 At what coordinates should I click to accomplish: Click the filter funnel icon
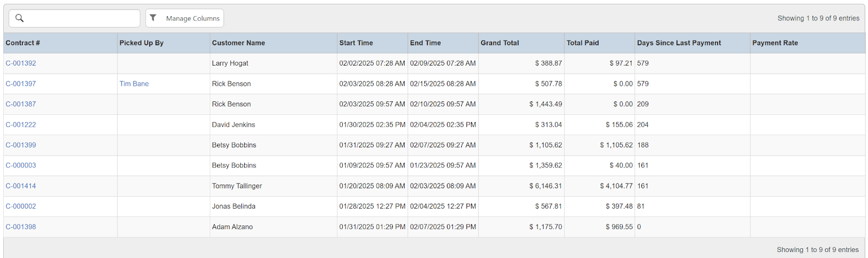154,18
